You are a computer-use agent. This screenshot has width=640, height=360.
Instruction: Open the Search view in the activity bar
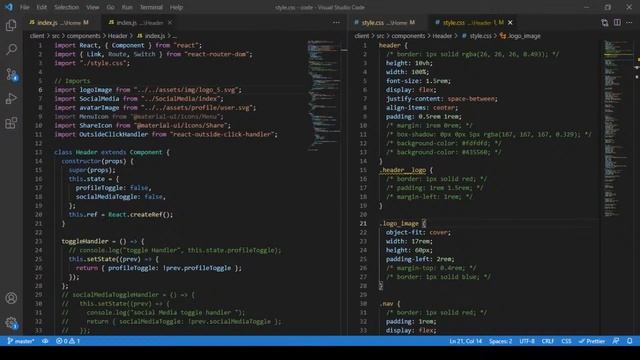(x=11, y=49)
